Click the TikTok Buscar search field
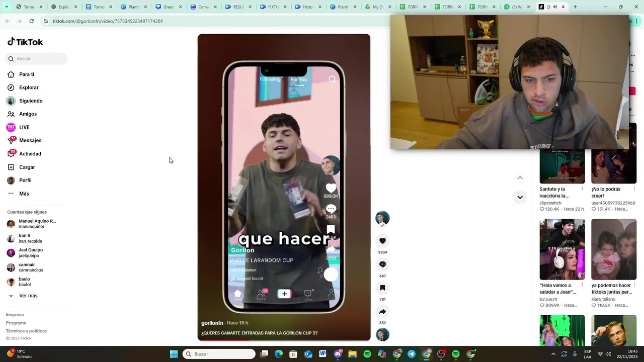Screen dimensions: 644x362 36,58
